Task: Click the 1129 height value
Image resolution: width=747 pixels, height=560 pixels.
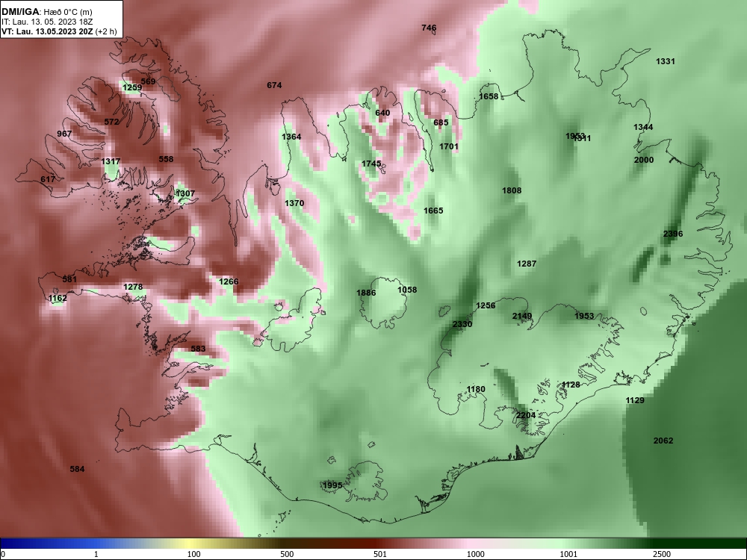Action: (x=635, y=400)
